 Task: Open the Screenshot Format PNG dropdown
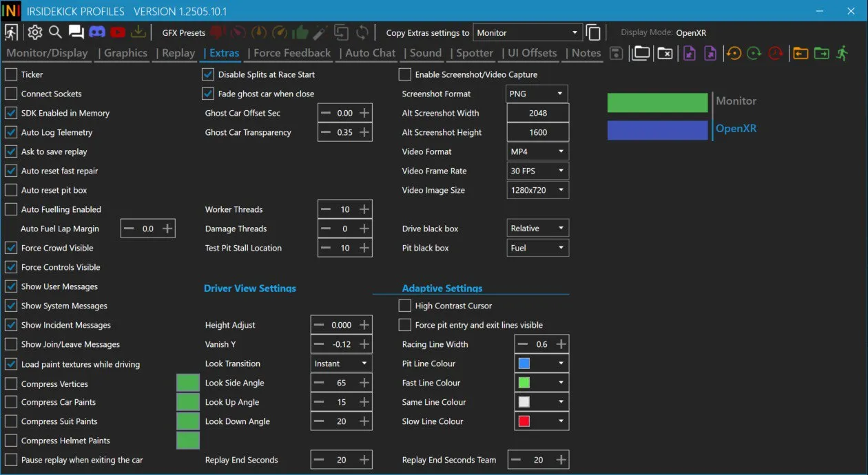coord(537,94)
